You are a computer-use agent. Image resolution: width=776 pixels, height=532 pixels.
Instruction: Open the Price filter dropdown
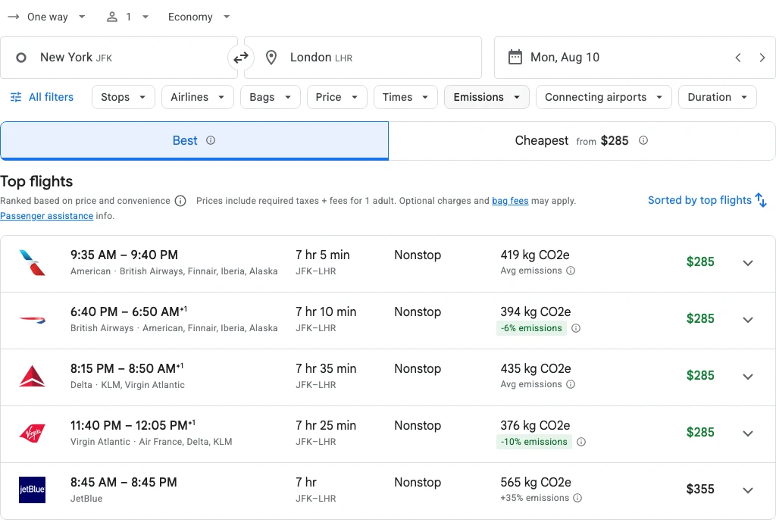click(337, 97)
